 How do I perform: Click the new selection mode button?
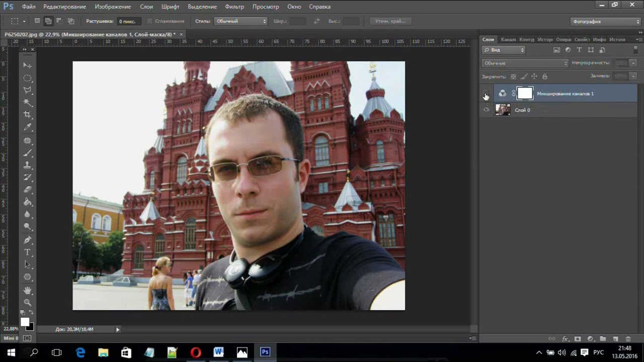[37, 21]
